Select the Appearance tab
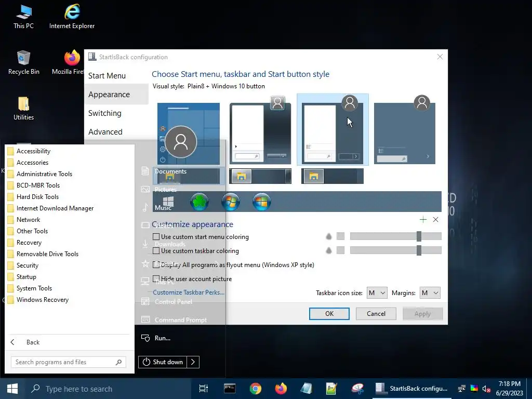Screen dimensions: 532x399 tap(116, 95)
